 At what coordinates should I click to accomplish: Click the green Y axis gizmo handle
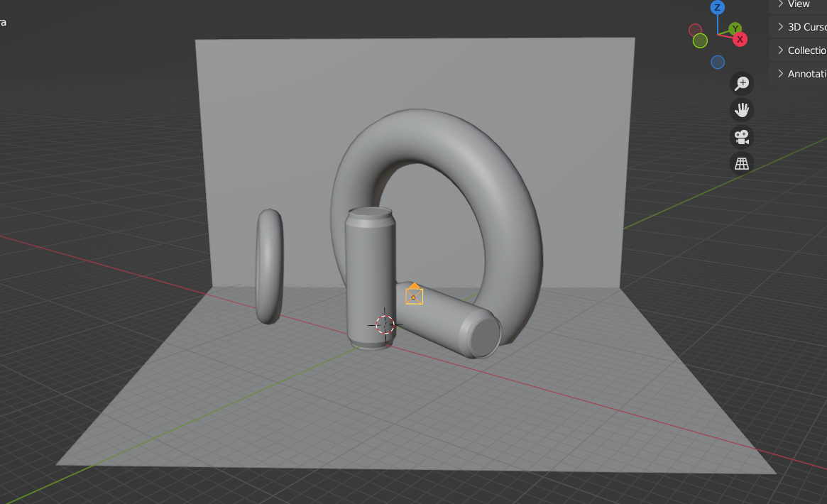735,28
